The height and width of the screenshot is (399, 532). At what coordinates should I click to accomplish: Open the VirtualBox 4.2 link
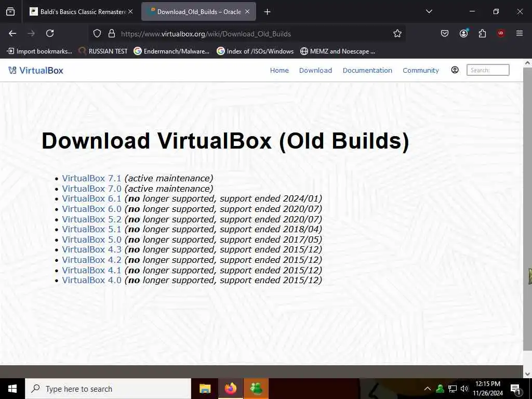pyautogui.click(x=91, y=260)
